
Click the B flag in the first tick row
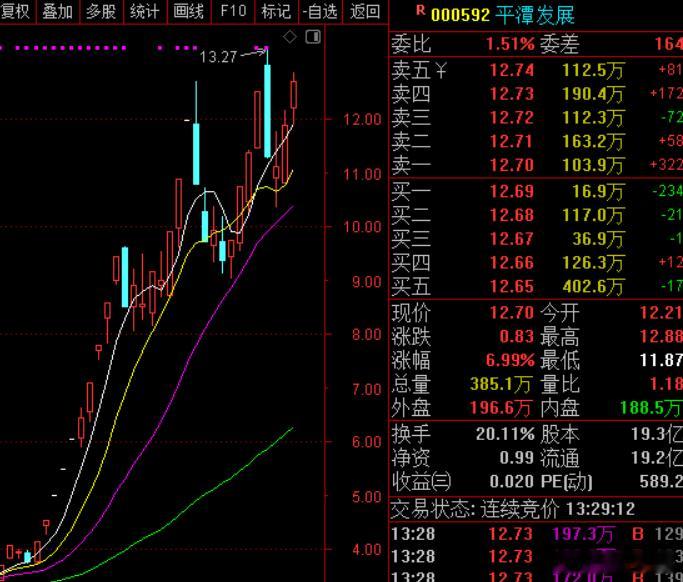click(638, 534)
